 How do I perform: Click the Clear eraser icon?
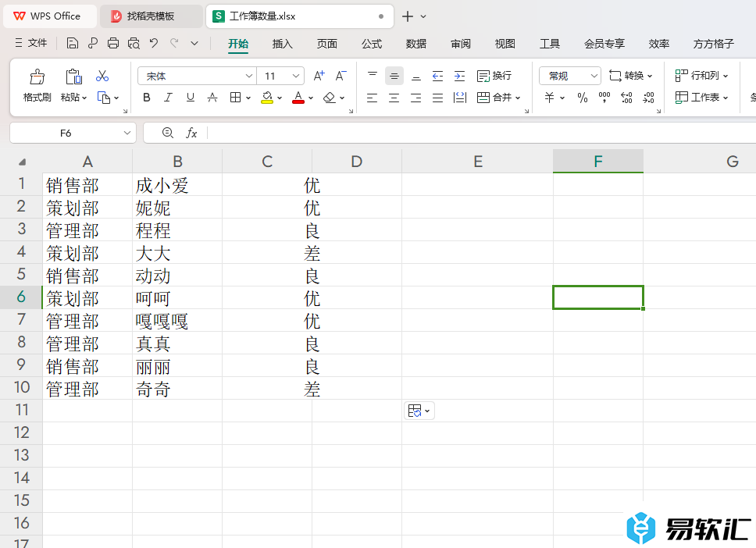pos(330,98)
